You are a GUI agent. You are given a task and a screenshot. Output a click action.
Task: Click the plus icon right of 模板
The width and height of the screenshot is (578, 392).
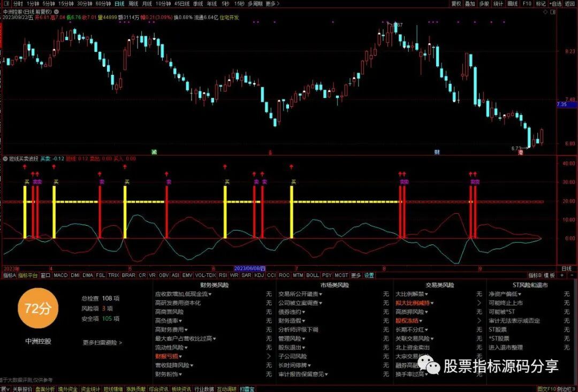click(562, 275)
